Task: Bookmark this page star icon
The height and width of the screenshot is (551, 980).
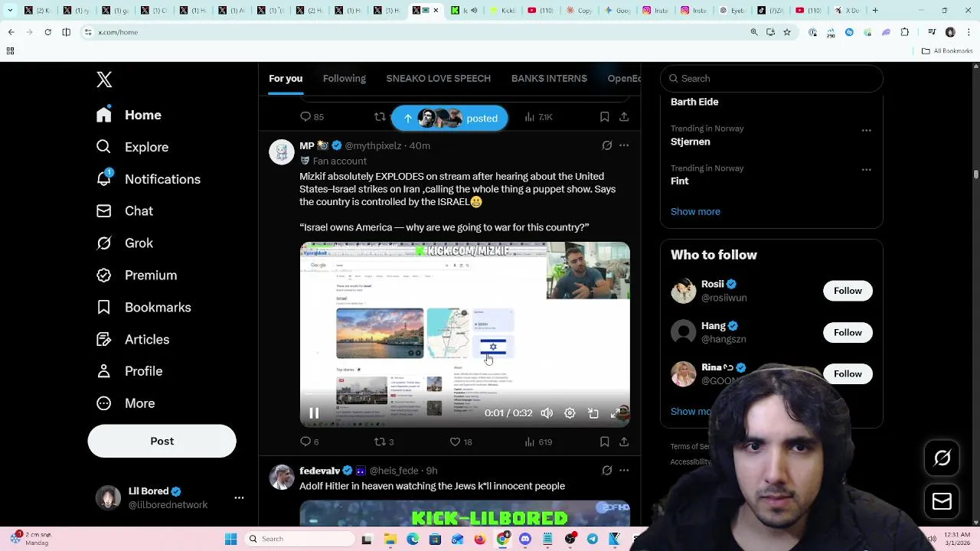Action: point(786,32)
